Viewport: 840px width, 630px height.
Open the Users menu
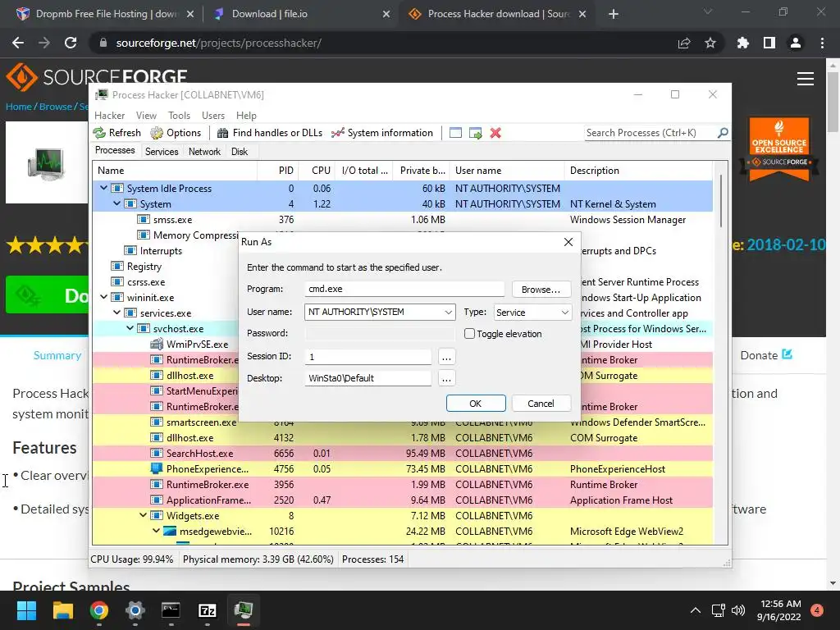213,115
